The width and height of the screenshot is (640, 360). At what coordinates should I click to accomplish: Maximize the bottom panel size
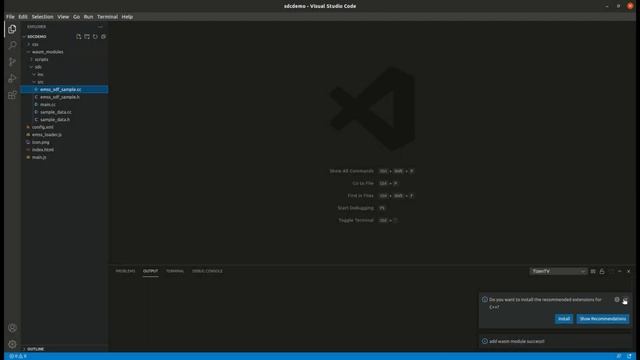point(620,271)
